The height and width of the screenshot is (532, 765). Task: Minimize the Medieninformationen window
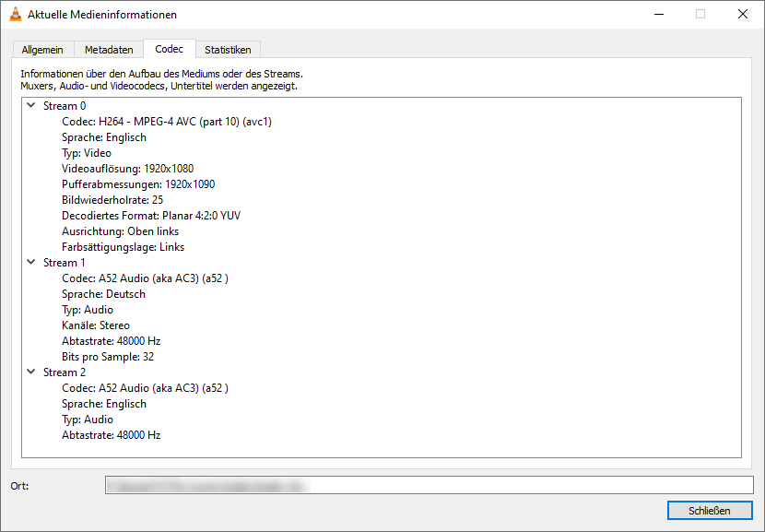[x=659, y=14]
